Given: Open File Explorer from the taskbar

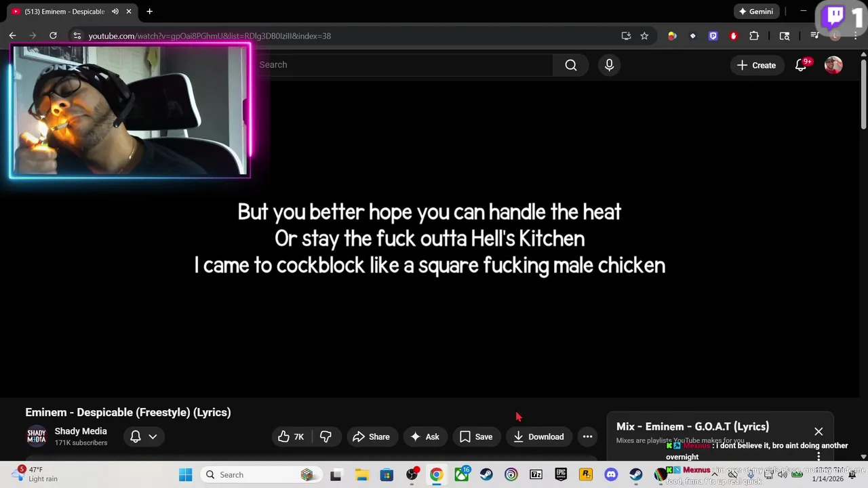Looking at the screenshot, I should click(x=361, y=474).
